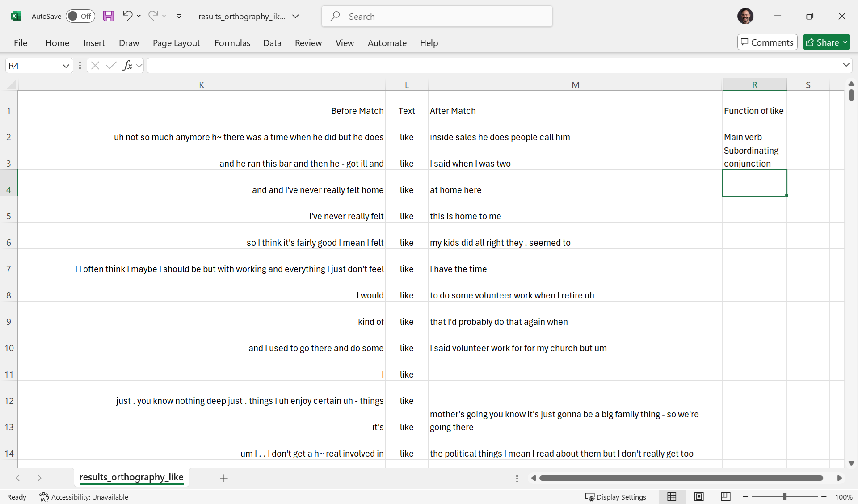Switch to Page Break Preview view icon
The height and width of the screenshot is (504, 858).
click(x=726, y=497)
